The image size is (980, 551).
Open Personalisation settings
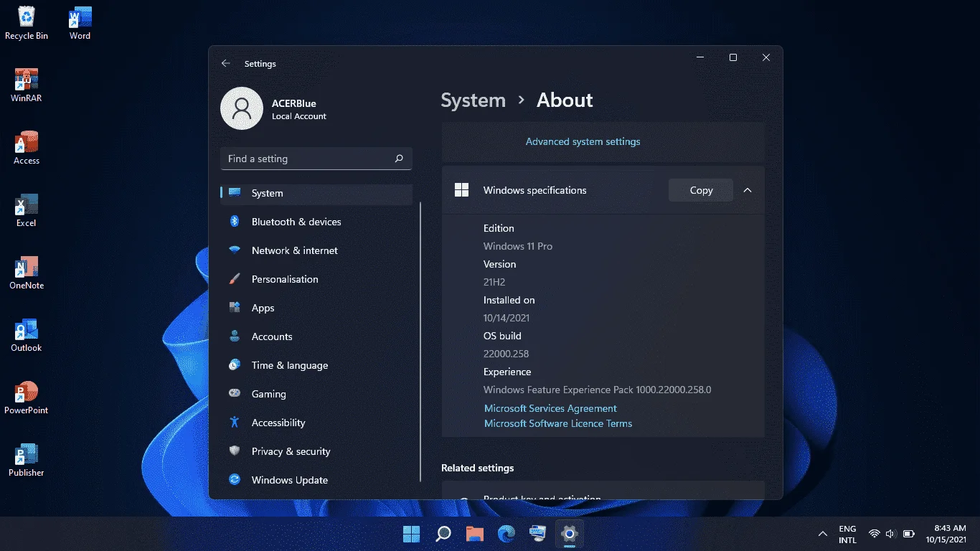(316, 279)
